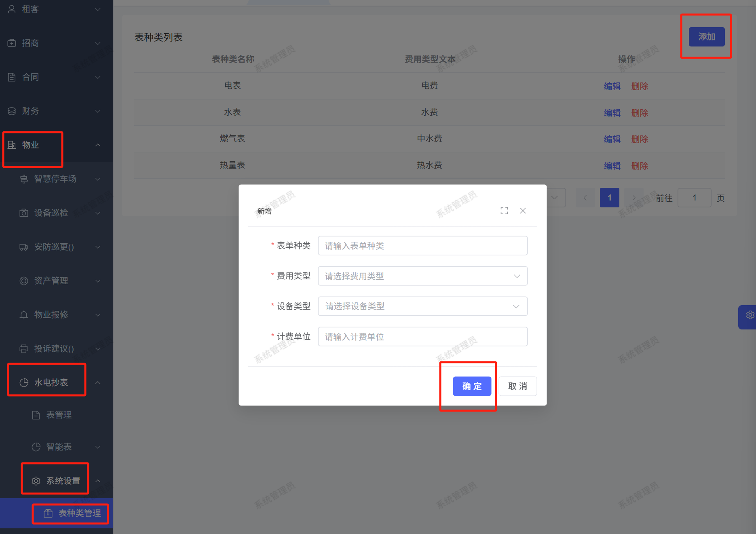Select 表种类管理 menu item

pyautogui.click(x=79, y=513)
